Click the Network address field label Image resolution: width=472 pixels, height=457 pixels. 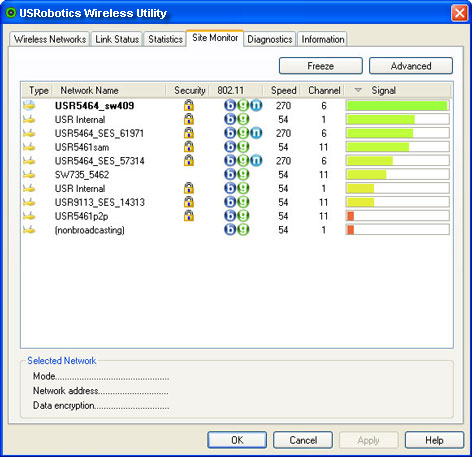coord(66,391)
